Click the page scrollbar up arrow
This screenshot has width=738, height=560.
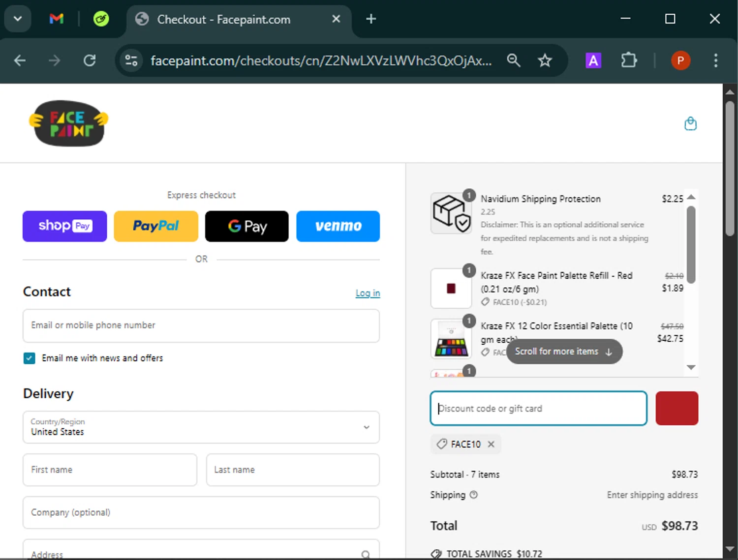click(730, 91)
